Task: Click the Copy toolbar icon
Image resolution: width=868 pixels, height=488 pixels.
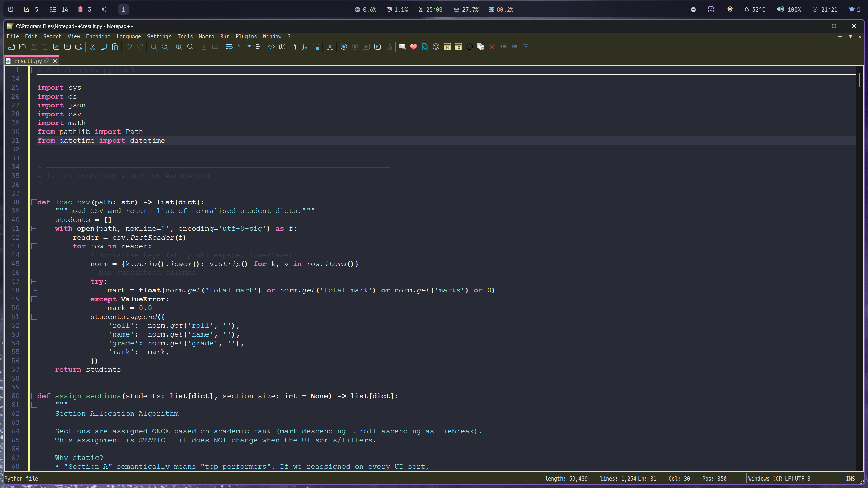Action: (104, 47)
